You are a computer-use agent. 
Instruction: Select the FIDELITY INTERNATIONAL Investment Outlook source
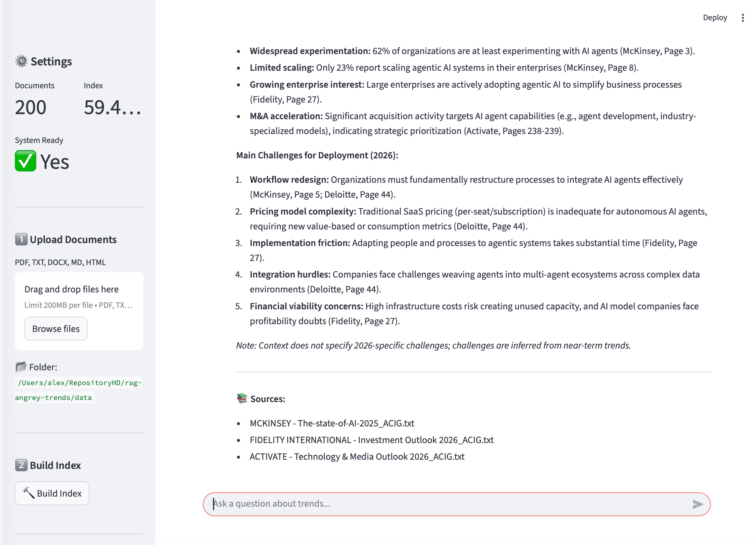[371, 440]
